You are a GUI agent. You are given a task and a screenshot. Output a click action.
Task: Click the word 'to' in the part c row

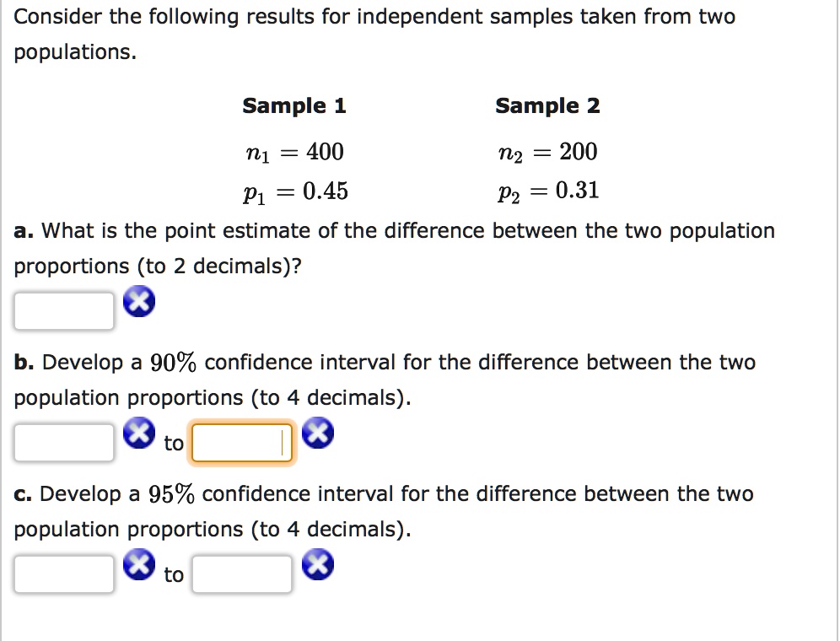point(174,575)
